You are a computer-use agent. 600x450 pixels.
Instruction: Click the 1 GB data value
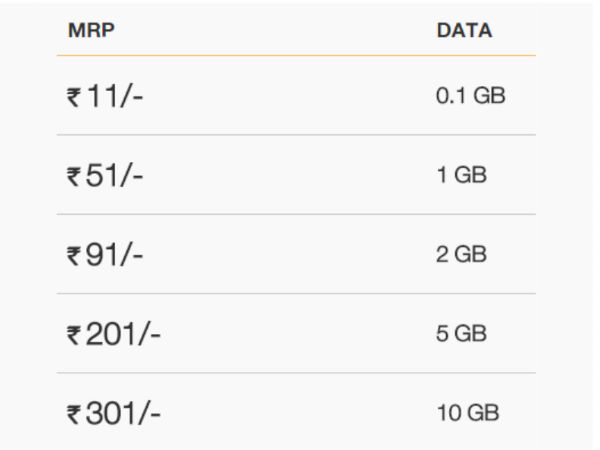(462, 175)
